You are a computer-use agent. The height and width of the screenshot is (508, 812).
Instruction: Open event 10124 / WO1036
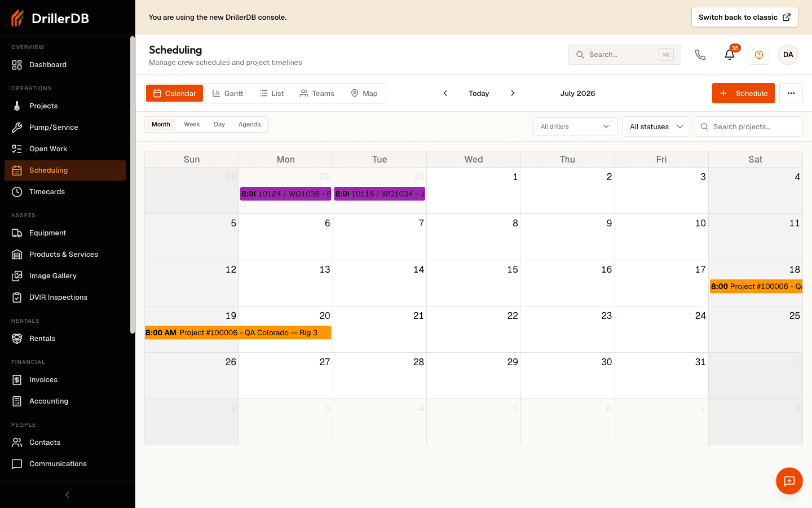286,194
